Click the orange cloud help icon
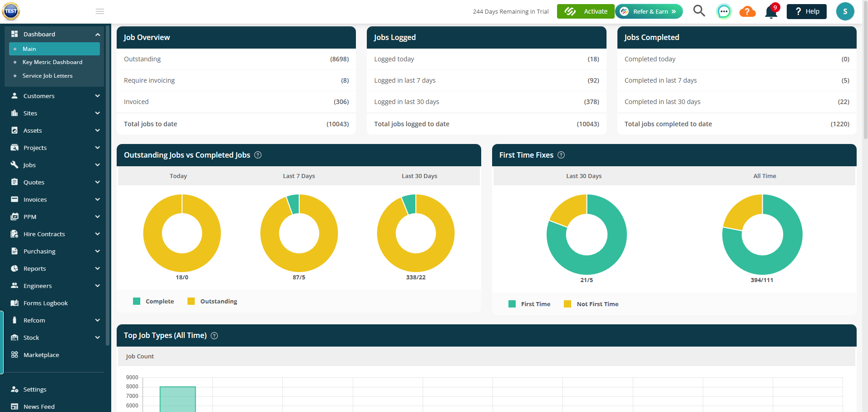The image size is (868, 412). 747,11
